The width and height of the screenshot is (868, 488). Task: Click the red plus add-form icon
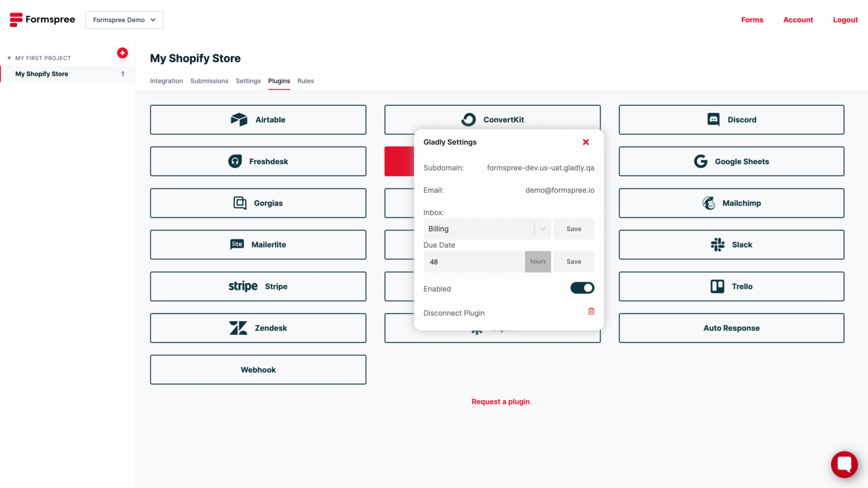coord(122,53)
